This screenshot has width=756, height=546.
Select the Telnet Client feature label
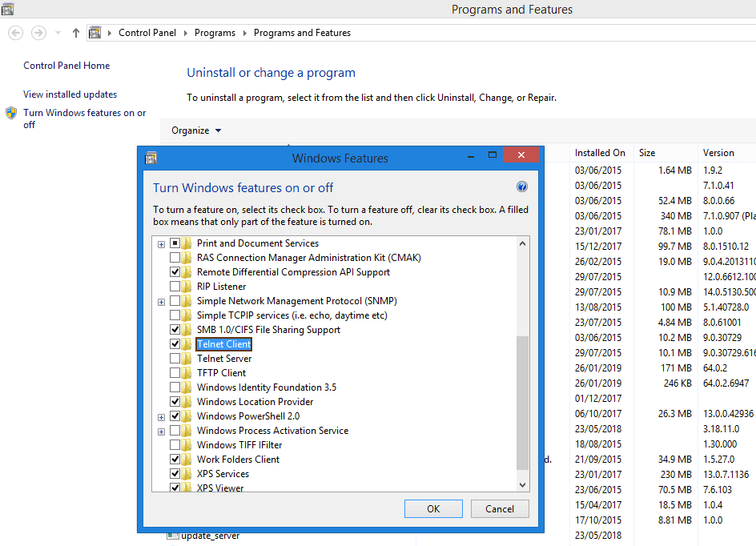[x=224, y=344]
